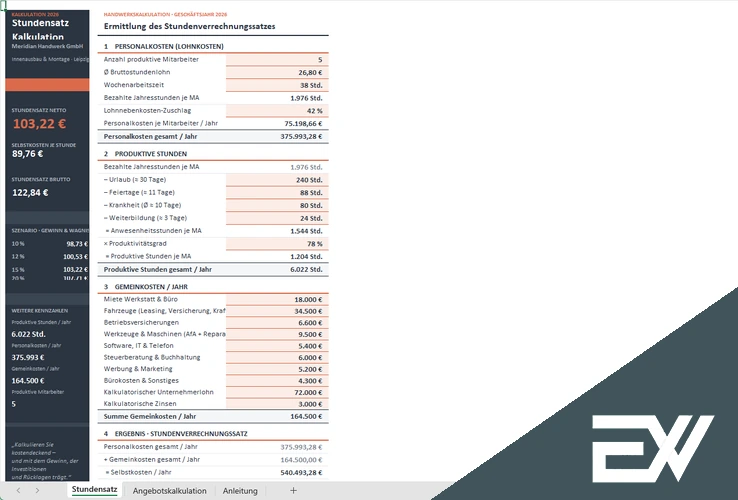Select the Feiertage cell 88 Std.
This screenshot has width=738, height=500.
pos(277,193)
